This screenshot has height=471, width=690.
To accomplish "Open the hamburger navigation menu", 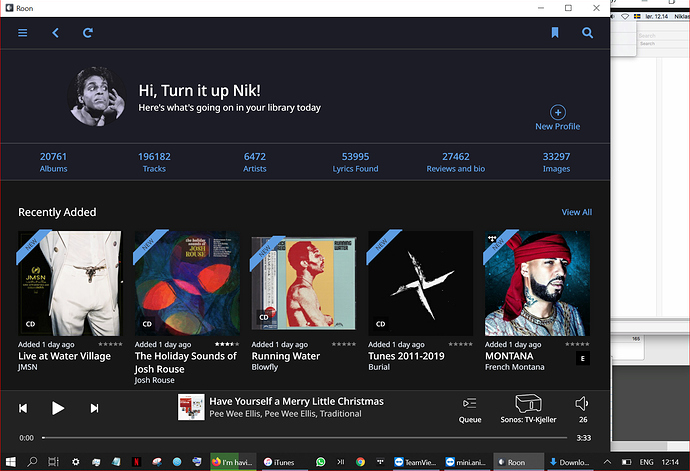I will [x=22, y=33].
